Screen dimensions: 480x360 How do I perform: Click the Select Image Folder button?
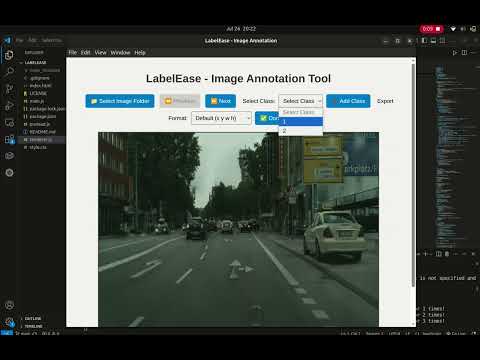click(120, 101)
